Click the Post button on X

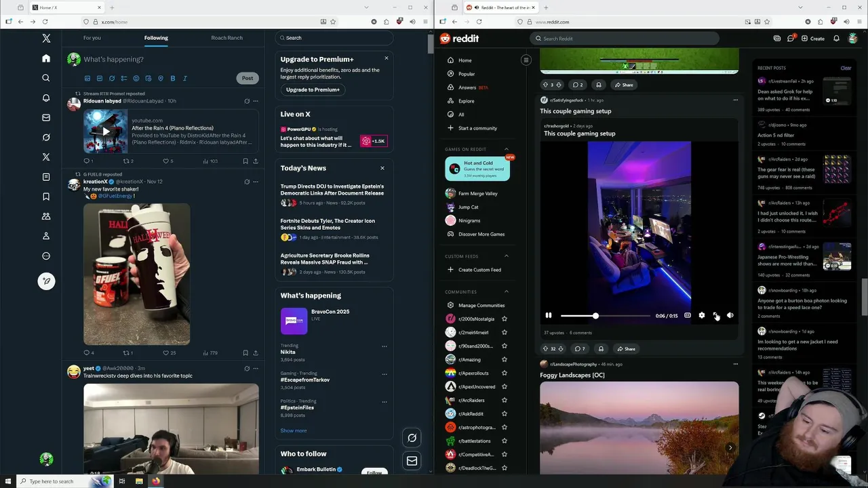click(x=248, y=78)
